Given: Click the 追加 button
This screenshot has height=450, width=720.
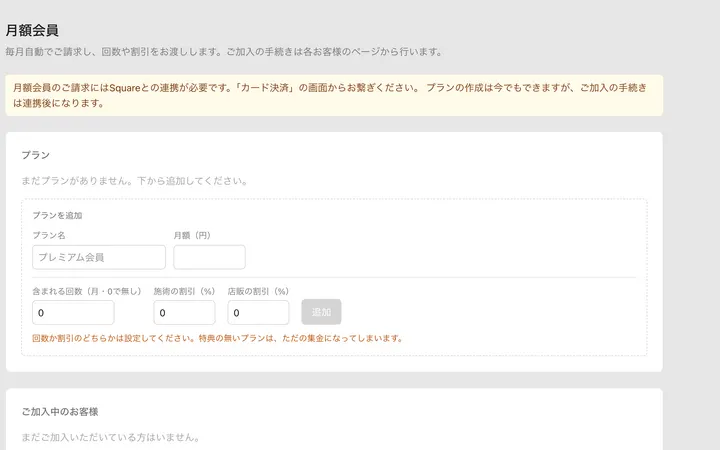Looking at the screenshot, I should click(x=321, y=312).
